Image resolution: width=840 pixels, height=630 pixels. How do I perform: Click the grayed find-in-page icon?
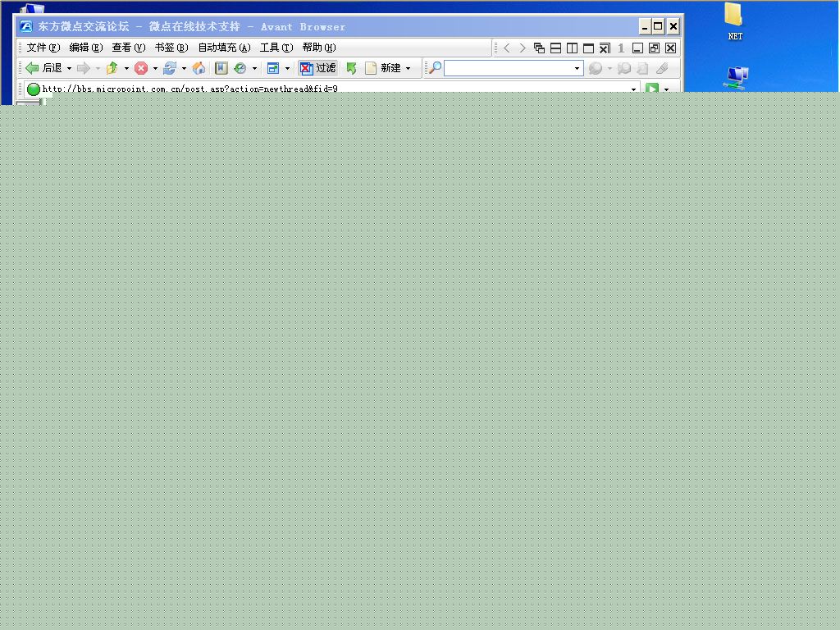(x=623, y=68)
